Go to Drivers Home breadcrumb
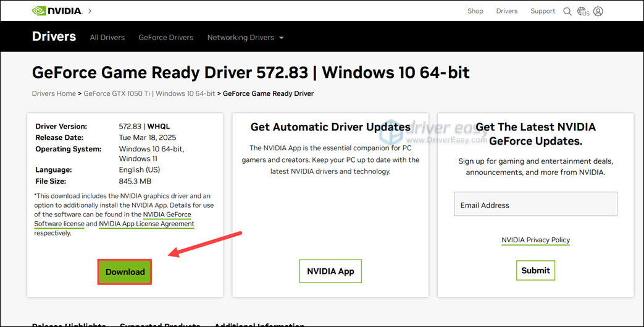This screenshot has height=327, width=644. pyautogui.click(x=54, y=93)
